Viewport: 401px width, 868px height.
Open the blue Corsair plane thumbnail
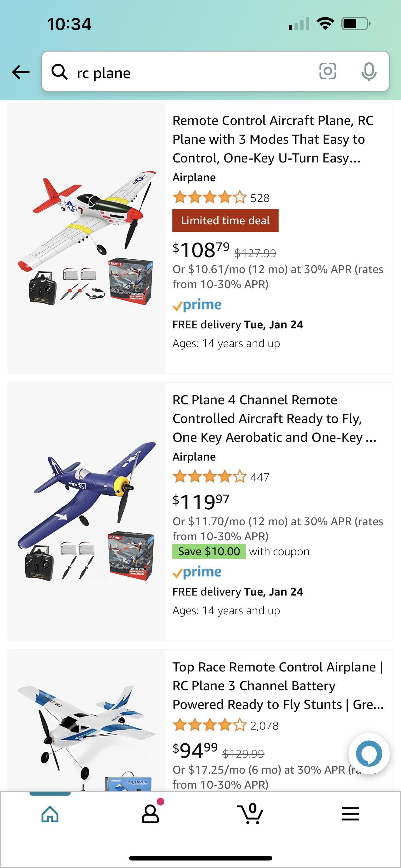87,511
